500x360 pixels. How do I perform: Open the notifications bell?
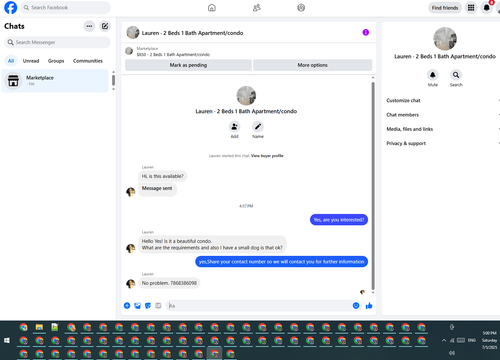(x=486, y=8)
